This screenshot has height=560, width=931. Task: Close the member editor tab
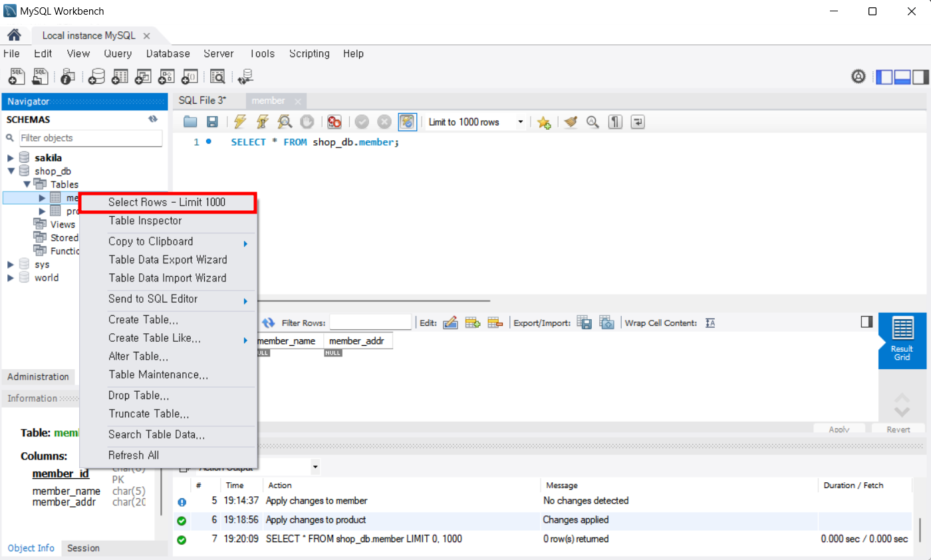(x=298, y=101)
